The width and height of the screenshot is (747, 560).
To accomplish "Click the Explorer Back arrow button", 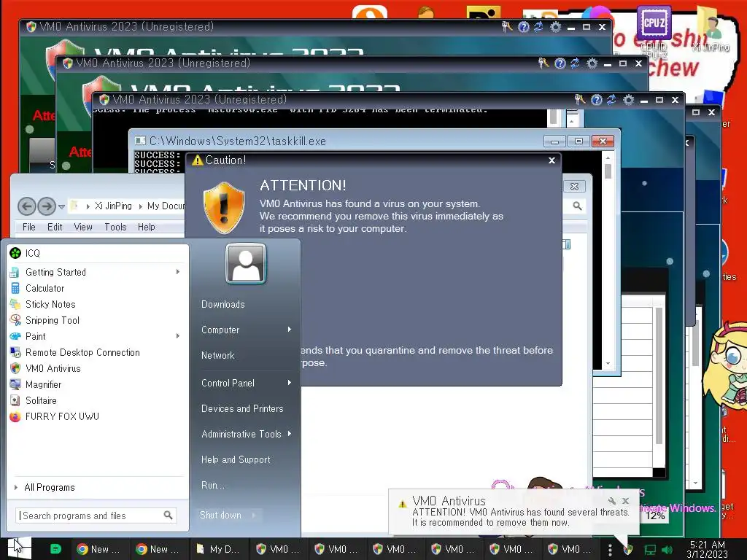I will pos(27,206).
